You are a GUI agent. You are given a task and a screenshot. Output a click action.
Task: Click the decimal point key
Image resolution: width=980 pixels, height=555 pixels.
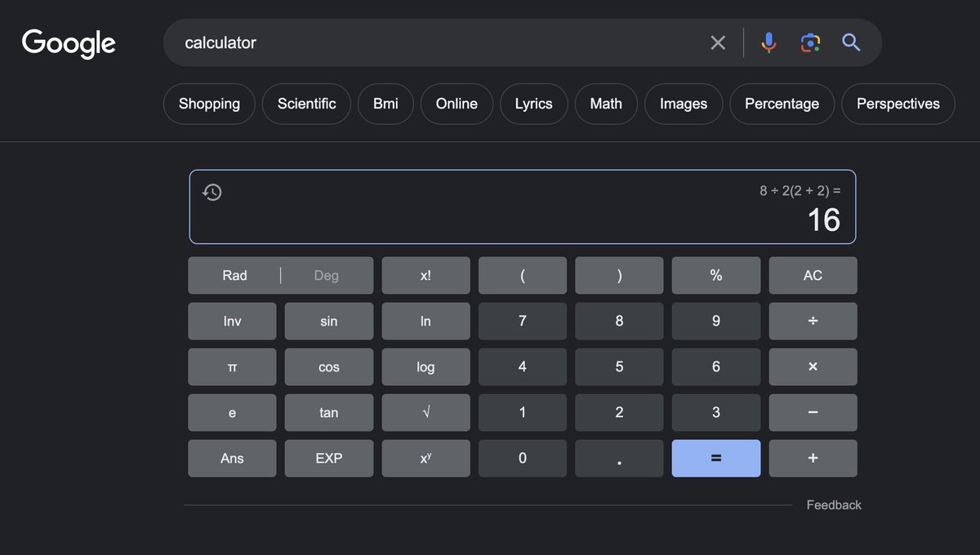(619, 459)
